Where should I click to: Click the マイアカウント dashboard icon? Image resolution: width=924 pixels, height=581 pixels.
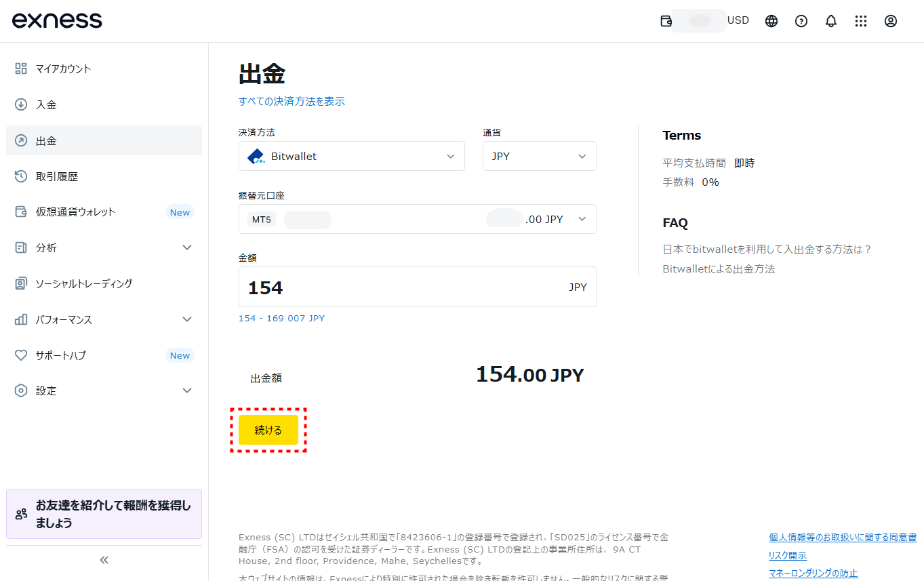21,68
